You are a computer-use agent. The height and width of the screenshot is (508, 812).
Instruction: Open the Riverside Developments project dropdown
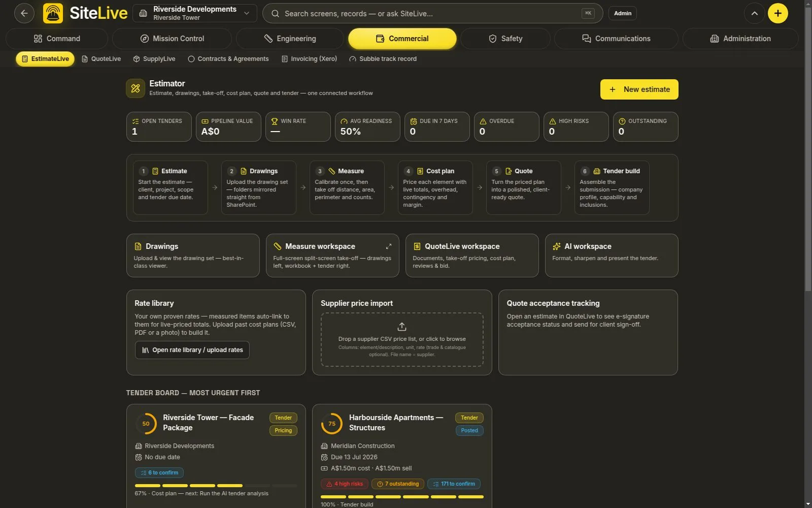[195, 13]
